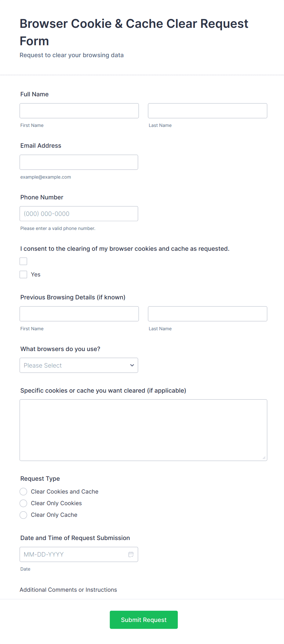Open the calendar date picker icon
Image resolution: width=284 pixels, height=644 pixels.
tap(131, 554)
